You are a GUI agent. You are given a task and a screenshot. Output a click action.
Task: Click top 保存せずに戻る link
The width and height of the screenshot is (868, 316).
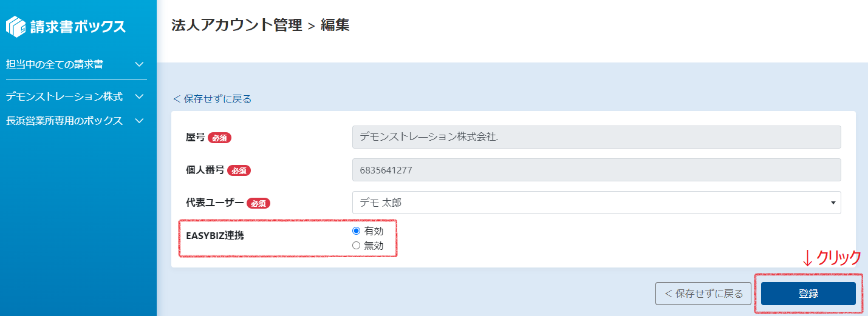[212, 99]
